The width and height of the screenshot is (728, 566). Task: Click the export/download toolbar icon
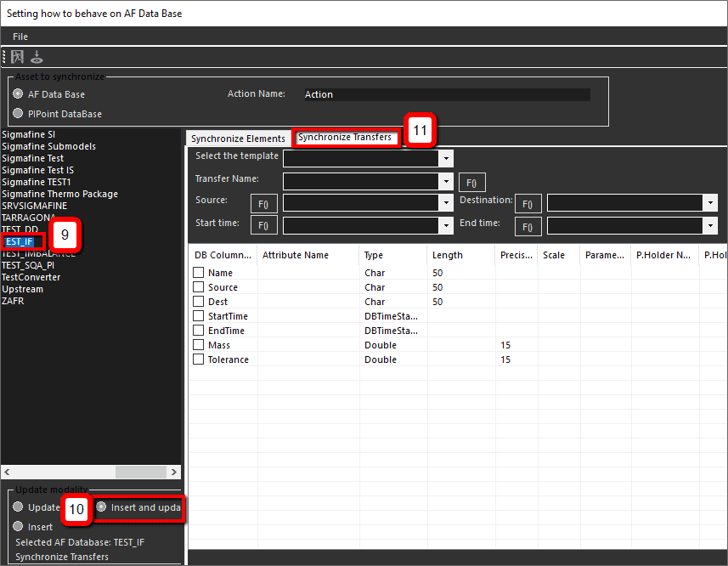36,56
